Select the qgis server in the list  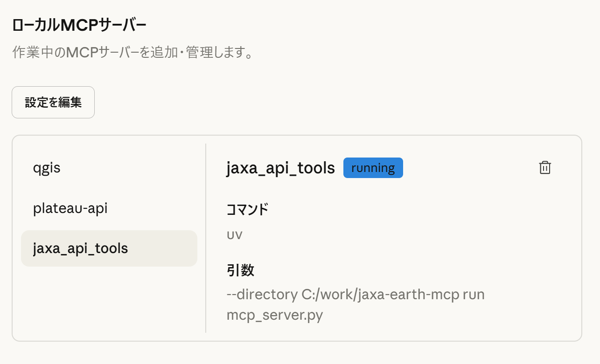point(47,168)
